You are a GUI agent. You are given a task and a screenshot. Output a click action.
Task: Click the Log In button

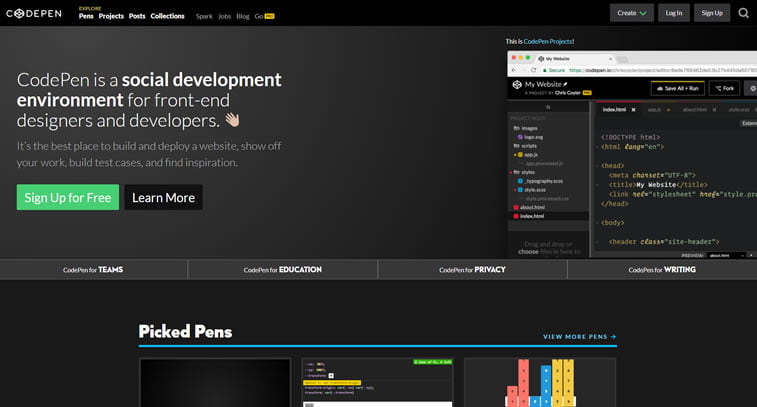coord(673,13)
